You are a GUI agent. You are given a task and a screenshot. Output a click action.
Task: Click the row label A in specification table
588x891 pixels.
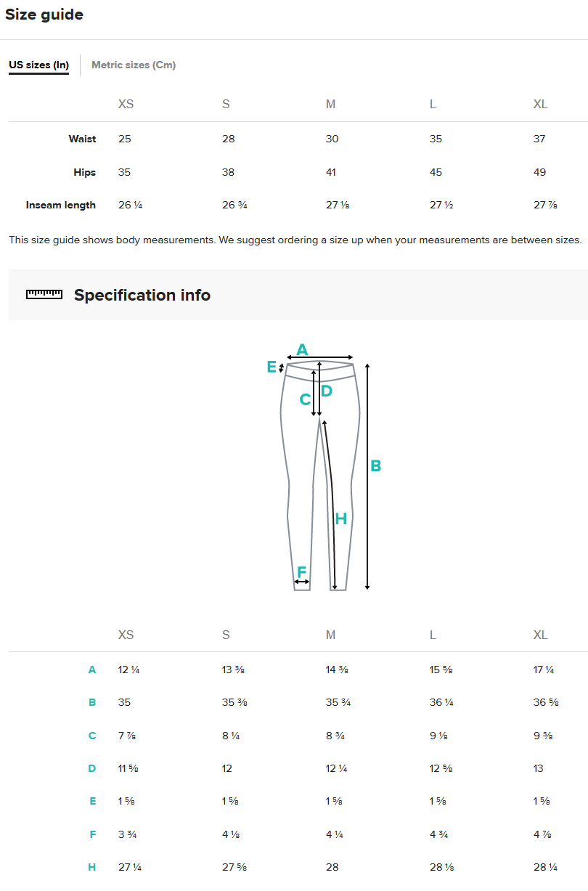pos(92,670)
